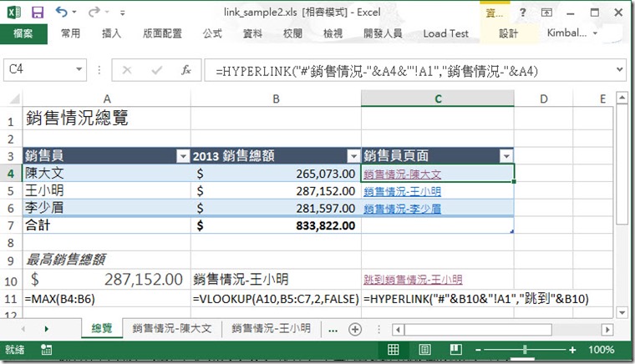This screenshot has height=364, width=635.
Task: Add a new sheet with plus button
Action: [355, 329]
